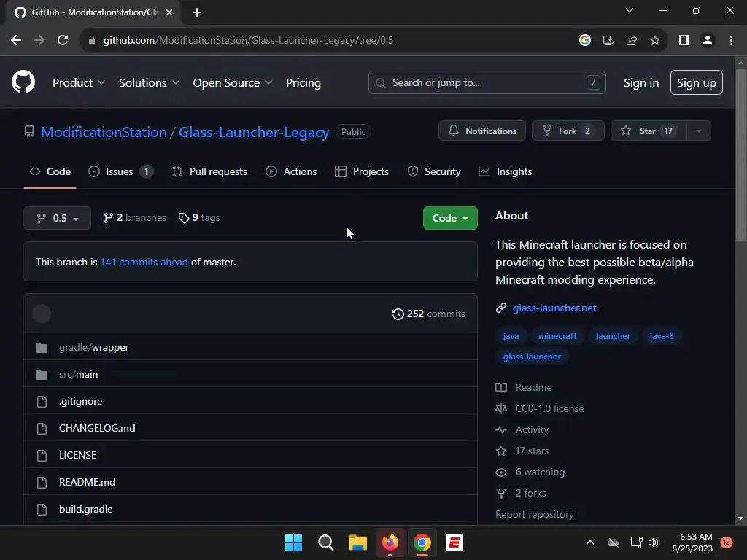Screen dimensions: 747x560
Task: Open the src/main folder
Action: (x=79, y=374)
